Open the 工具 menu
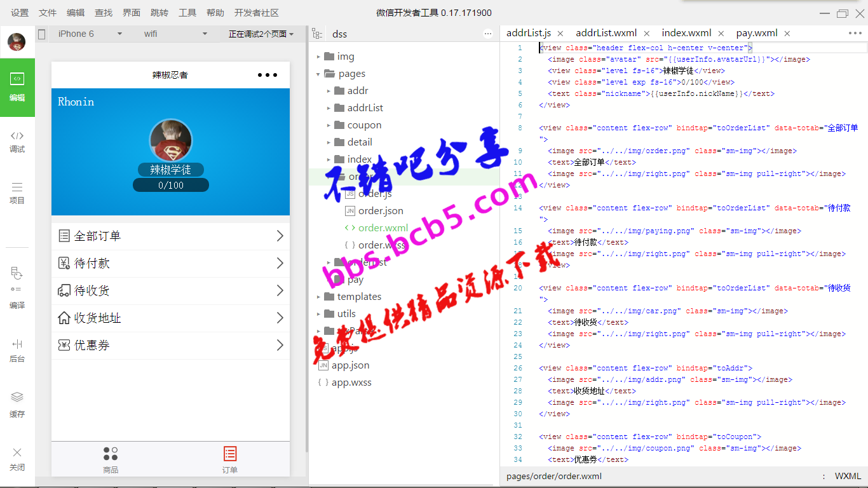Viewport: 868px width, 488px height. tap(187, 13)
